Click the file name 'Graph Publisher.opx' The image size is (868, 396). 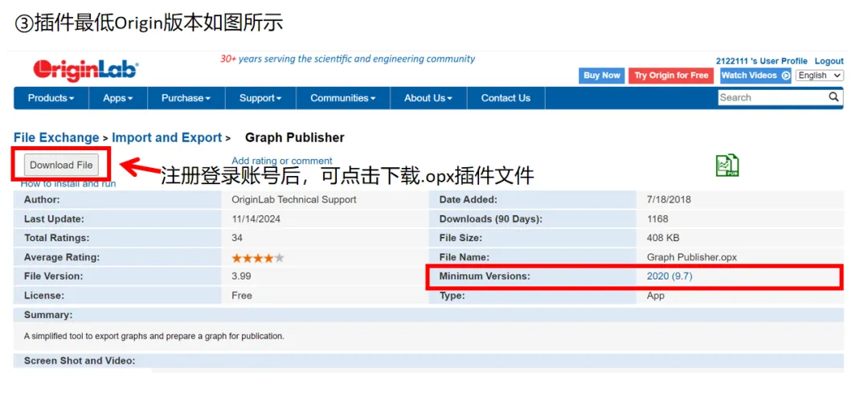[691, 257]
